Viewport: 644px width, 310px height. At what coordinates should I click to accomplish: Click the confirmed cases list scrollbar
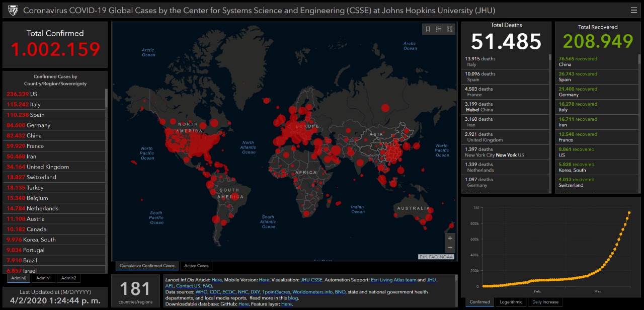click(106, 99)
